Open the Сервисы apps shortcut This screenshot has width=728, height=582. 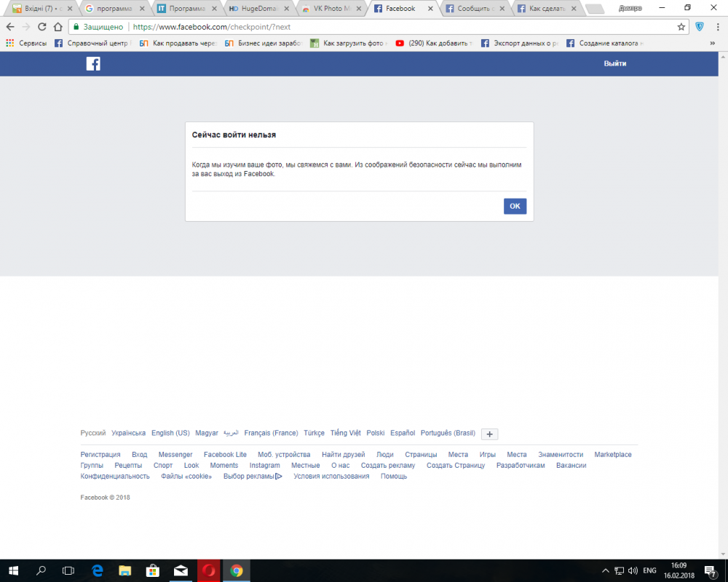(x=26, y=43)
